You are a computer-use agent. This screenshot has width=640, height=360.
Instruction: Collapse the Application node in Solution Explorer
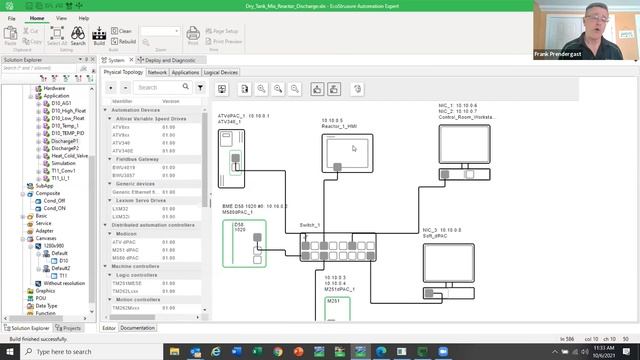31,96
